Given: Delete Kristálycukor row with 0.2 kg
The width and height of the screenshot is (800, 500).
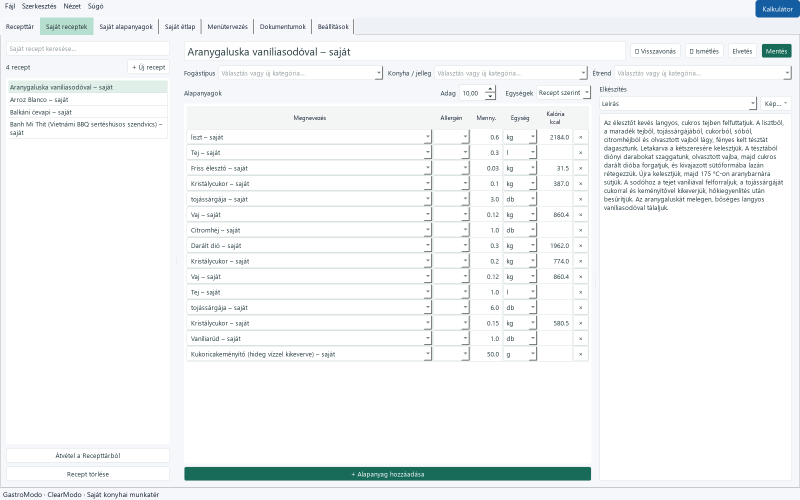Looking at the screenshot, I should pos(580,261).
